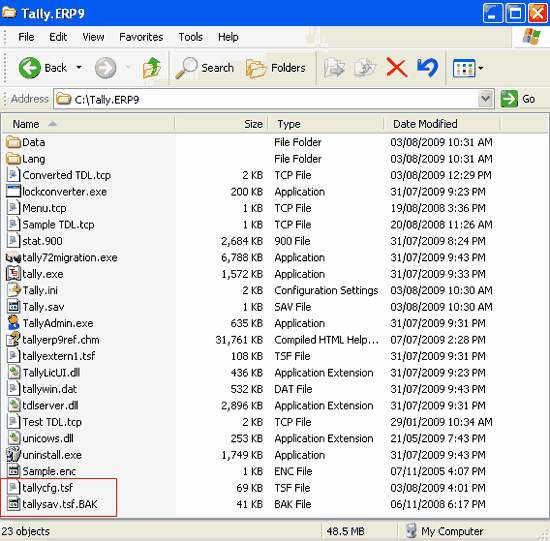Click the C:\Tally.ERP9 address field
This screenshot has width=550, height=541.
[x=267, y=99]
